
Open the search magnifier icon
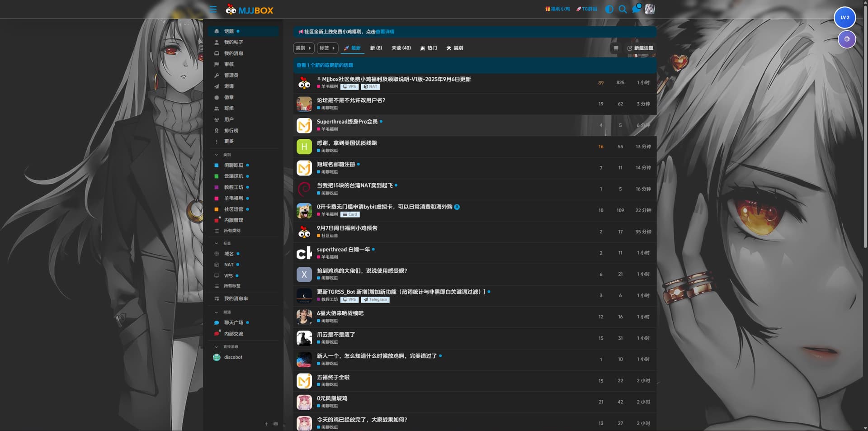[x=623, y=9]
